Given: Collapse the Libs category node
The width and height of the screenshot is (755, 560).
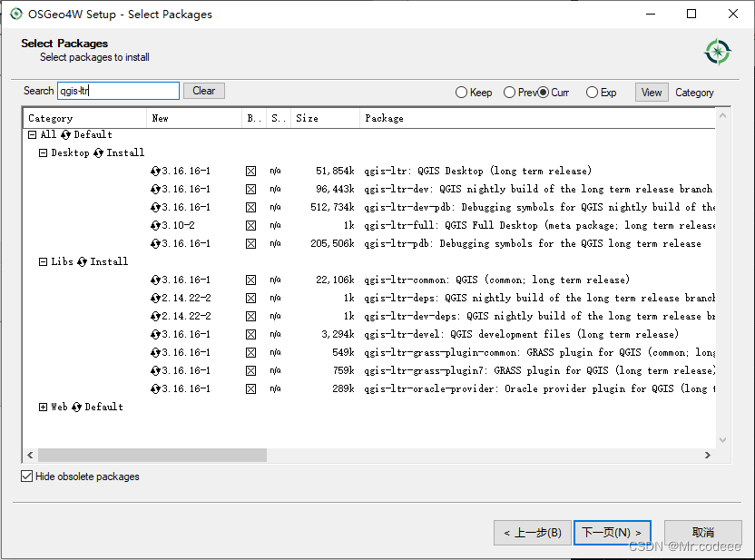Looking at the screenshot, I should click(x=43, y=262).
